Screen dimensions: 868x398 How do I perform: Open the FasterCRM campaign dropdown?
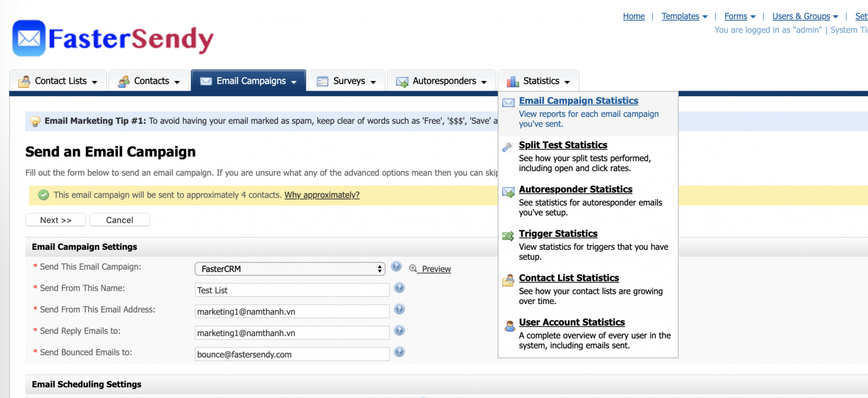pyautogui.click(x=290, y=269)
